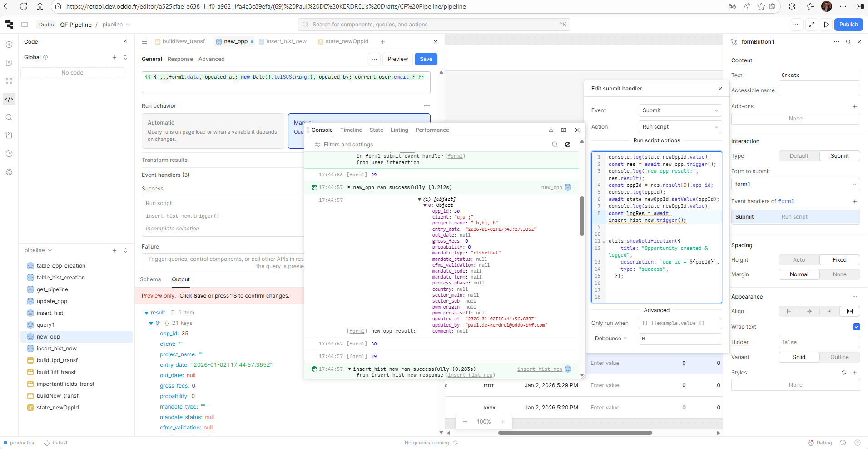Viewport: 868px width, 449px height.
Task: Select insert_hist query in the code list
Action: 50,313
